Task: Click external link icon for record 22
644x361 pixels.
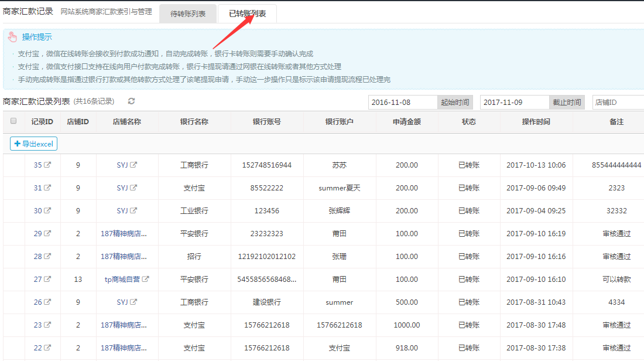Action: [48, 348]
